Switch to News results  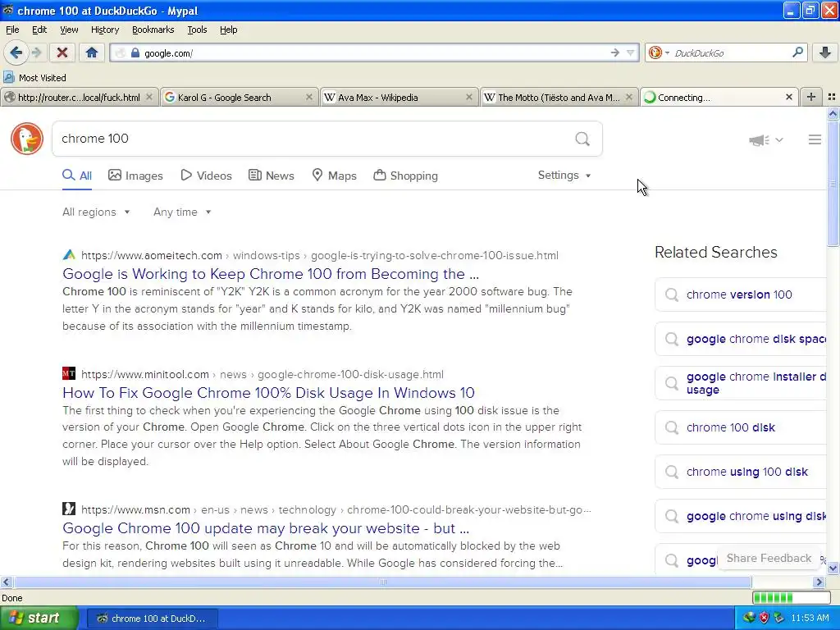(271, 176)
